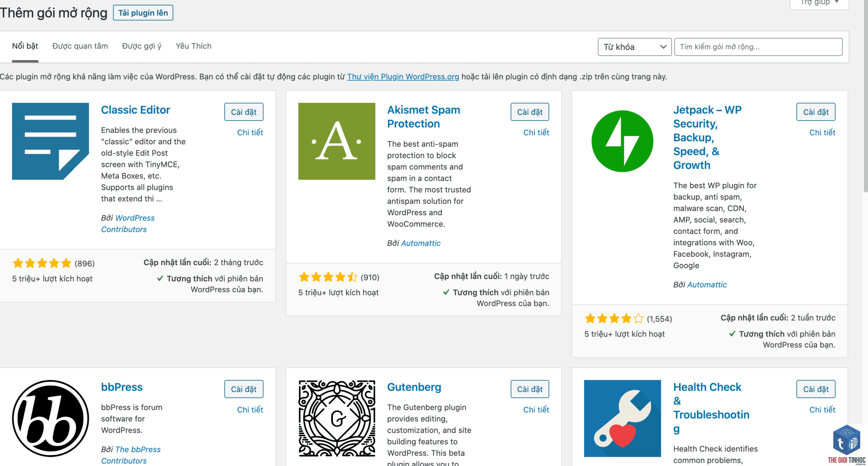Open the Jetpack plugin title link
This screenshot has width=868, height=466.
(707, 138)
